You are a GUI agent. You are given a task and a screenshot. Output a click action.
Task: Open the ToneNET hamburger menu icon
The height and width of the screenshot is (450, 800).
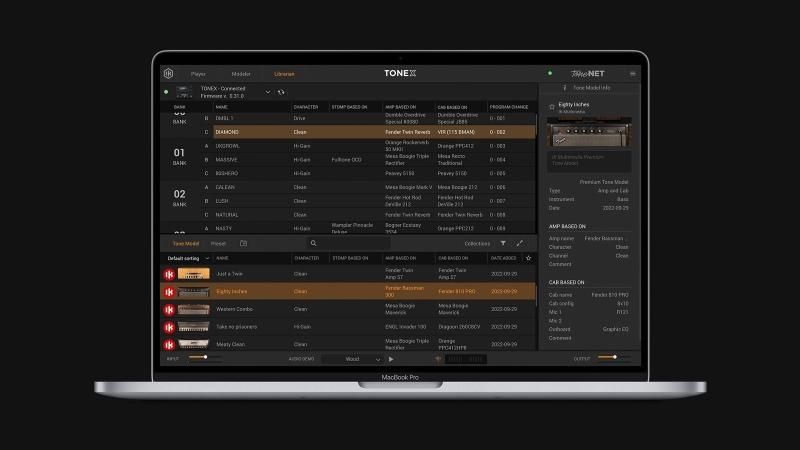pos(633,73)
